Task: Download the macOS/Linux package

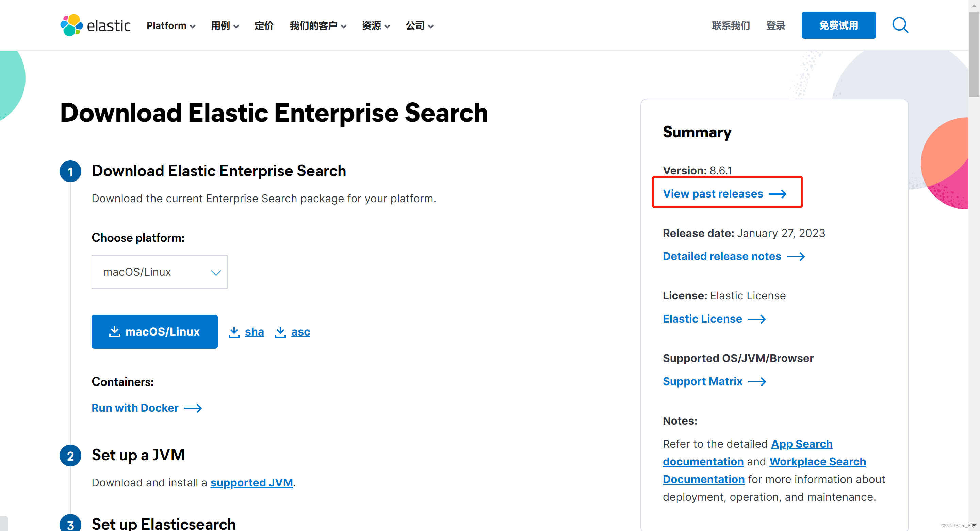Action: point(154,331)
